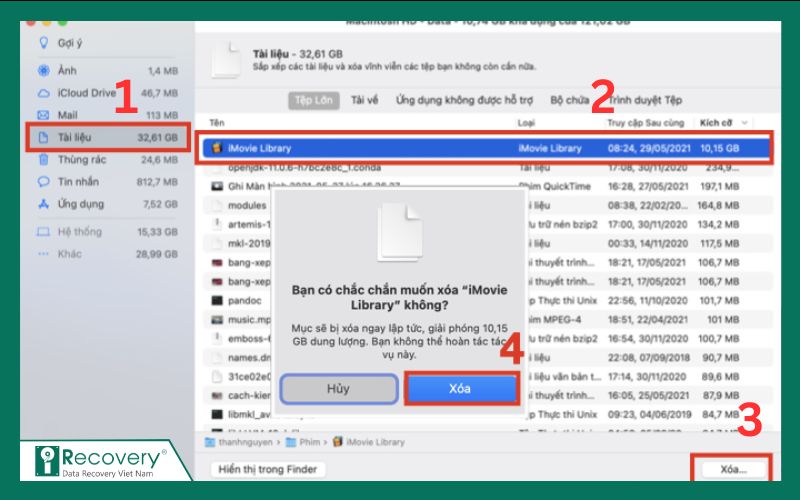Image resolution: width=800 pixels, height=500 pixels.
Task: Click the 22:56, 11/10/2020 date cell
Action: (x=647, y=301)
